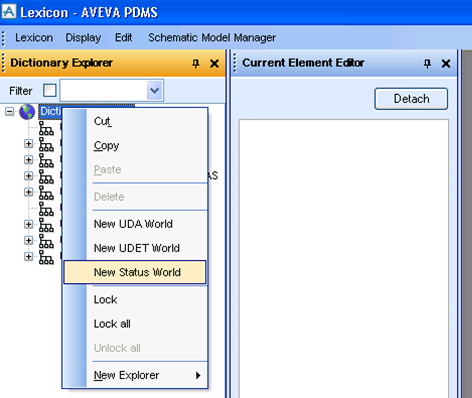Screen dimensions: 472x398
Task: Enable the Filter checkbox
Action: pos(50,90)
